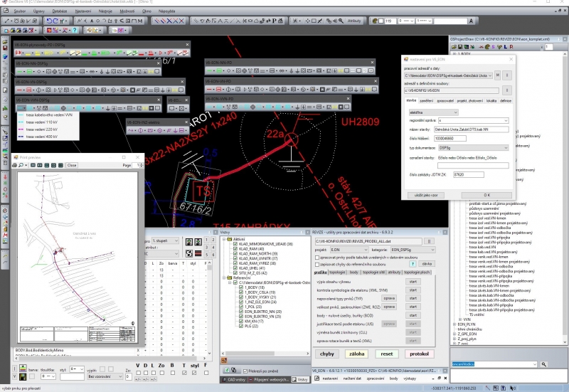
Task: Click the blue 'L' icon in GSProjectDraw panel
Action: pos(506,47)
